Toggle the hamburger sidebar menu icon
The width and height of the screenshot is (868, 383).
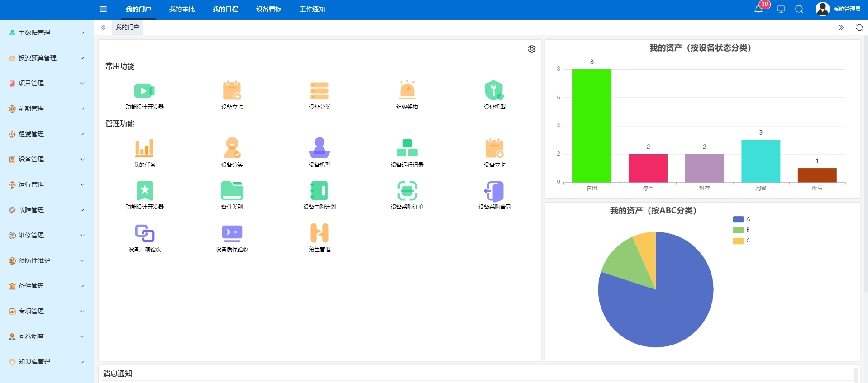point(103,9)
